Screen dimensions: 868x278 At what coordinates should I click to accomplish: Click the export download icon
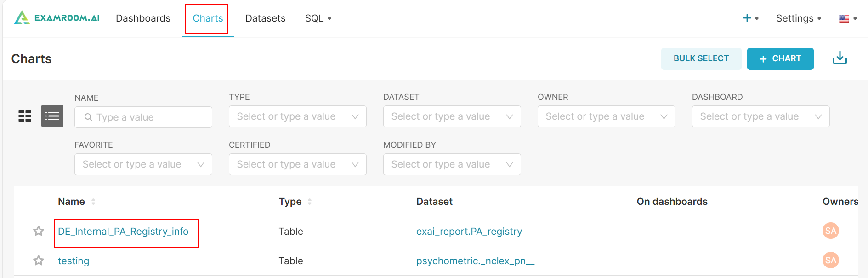pyautogui.click(x=840, y=58)
